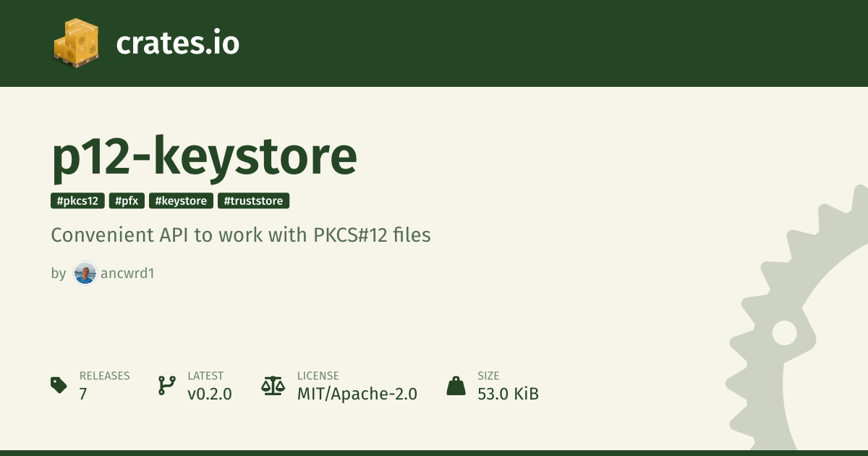Viewport: 868px width, 456px height.
Task: Click the crates.io crate boxes logo
Action: tap(76, 43)
